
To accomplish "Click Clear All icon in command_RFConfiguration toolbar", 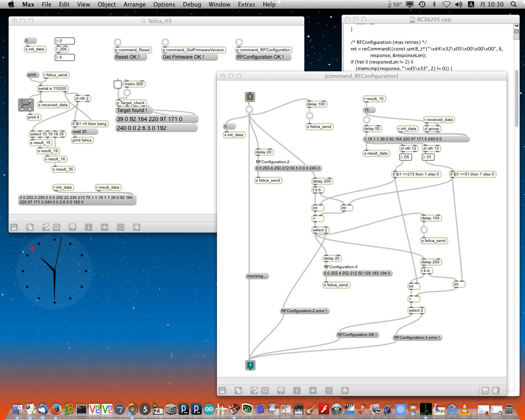I will tap(265, 390).
